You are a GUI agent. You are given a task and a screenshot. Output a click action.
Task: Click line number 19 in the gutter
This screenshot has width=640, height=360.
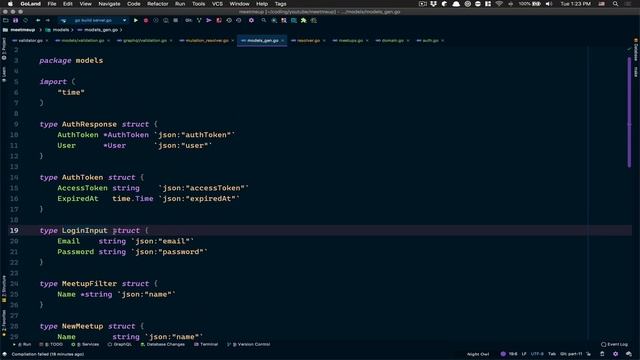pyautogui.click(x=14, y=231)
